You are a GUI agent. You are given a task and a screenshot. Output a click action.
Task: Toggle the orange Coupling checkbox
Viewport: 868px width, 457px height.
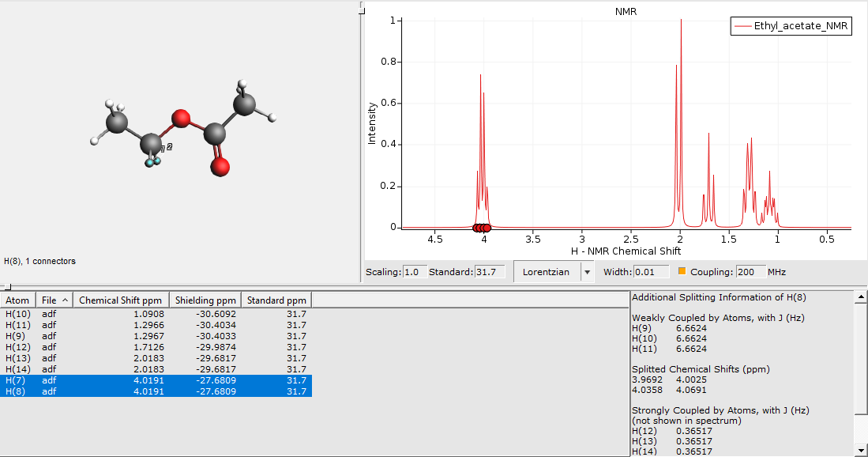coord(682,271)
